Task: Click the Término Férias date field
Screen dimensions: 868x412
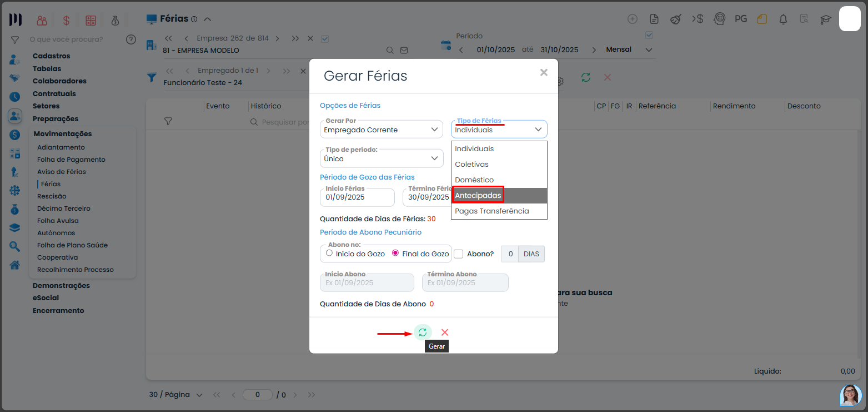Action: tap(427, 197)
